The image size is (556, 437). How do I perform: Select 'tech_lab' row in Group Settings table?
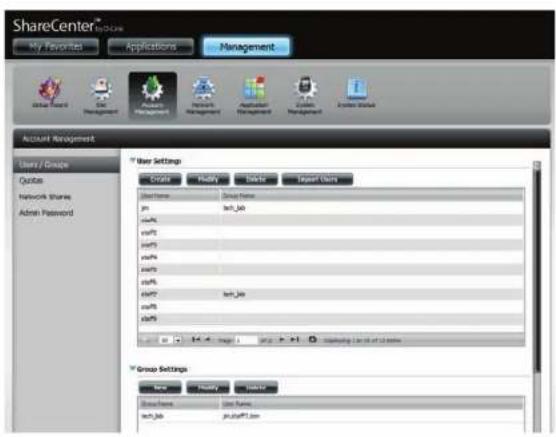tap(331, 416)
